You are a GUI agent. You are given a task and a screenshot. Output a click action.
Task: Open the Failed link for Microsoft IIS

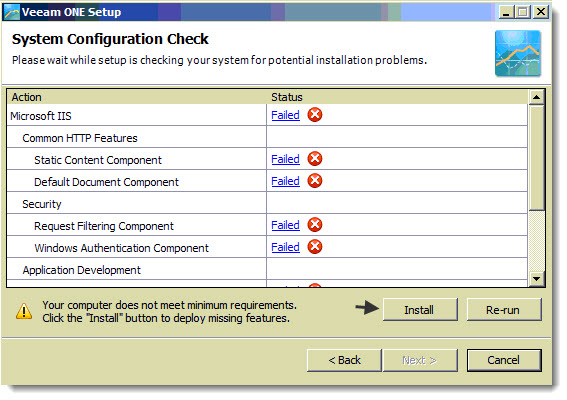tap(285, 115)
